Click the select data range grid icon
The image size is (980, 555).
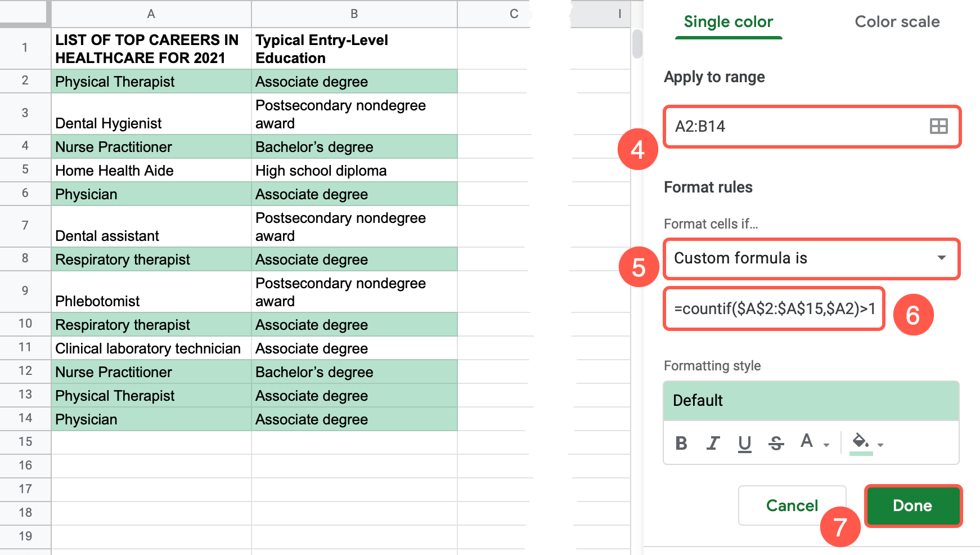[x=938, y=126]
